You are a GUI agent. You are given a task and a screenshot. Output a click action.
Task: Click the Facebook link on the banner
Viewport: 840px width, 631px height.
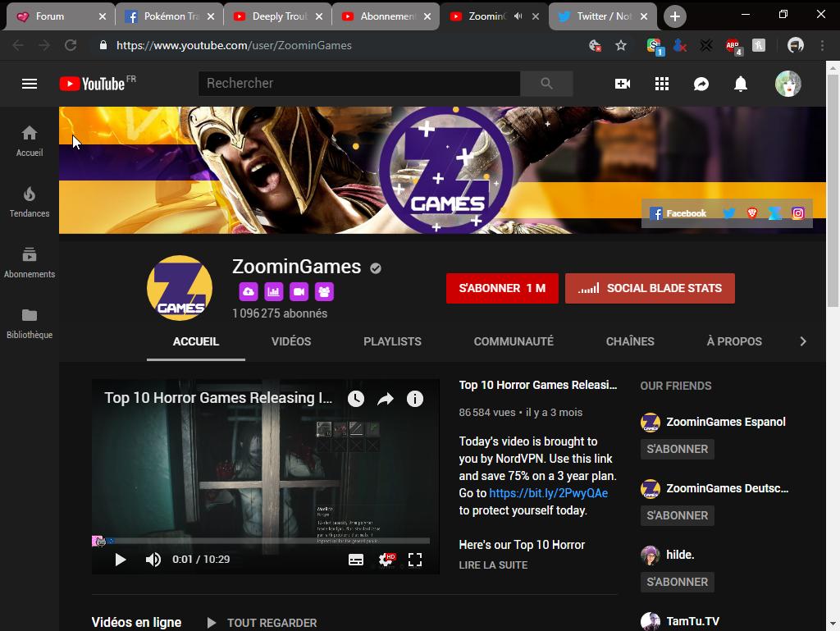click(678, 213)
